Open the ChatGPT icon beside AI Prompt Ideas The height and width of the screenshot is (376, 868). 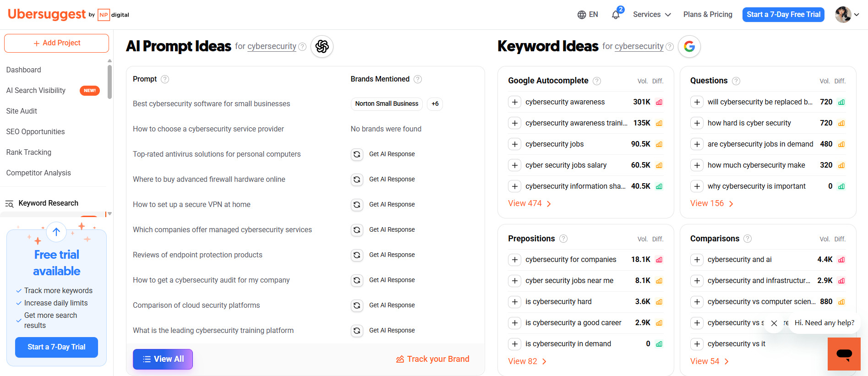tap(322, 46)
